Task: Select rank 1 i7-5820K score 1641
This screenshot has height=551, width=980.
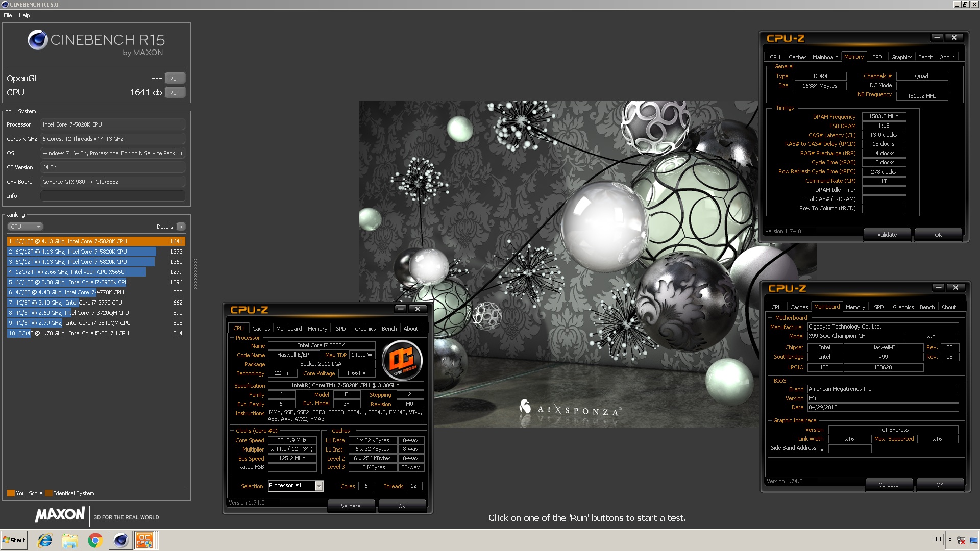Action: tap(96, 241)
